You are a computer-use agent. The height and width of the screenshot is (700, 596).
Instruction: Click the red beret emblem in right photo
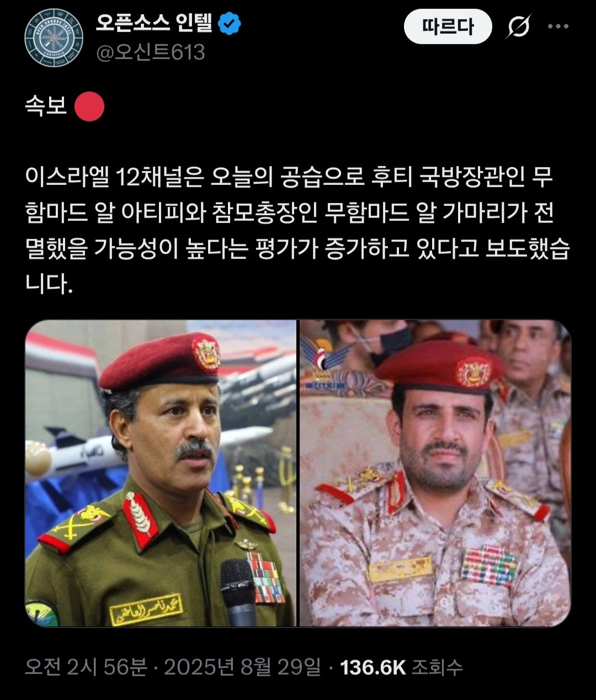[x=473, y=372]
